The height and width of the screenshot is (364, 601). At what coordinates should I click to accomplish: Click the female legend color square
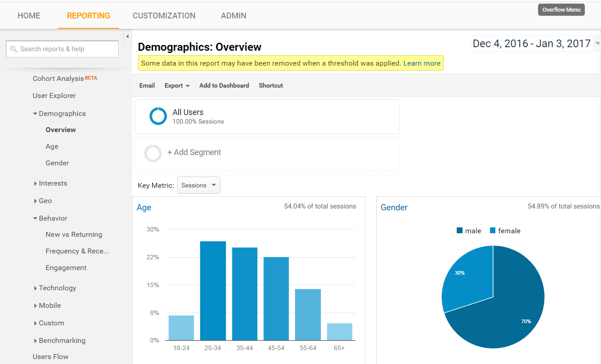click(492, 231)
